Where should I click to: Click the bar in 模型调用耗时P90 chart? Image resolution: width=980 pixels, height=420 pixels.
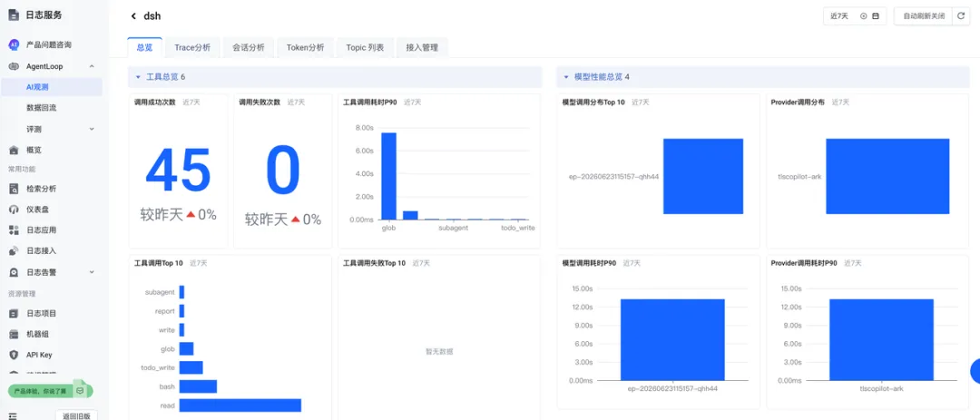672,339
